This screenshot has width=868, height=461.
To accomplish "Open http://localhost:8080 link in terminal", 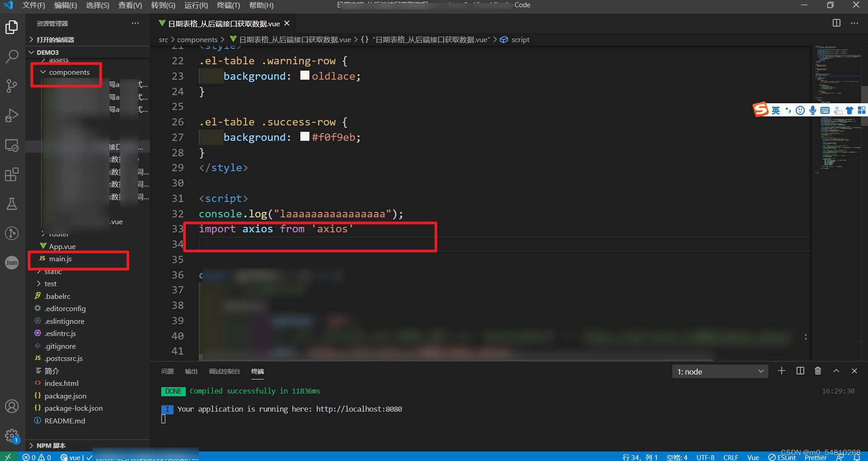I will [359, 409].
